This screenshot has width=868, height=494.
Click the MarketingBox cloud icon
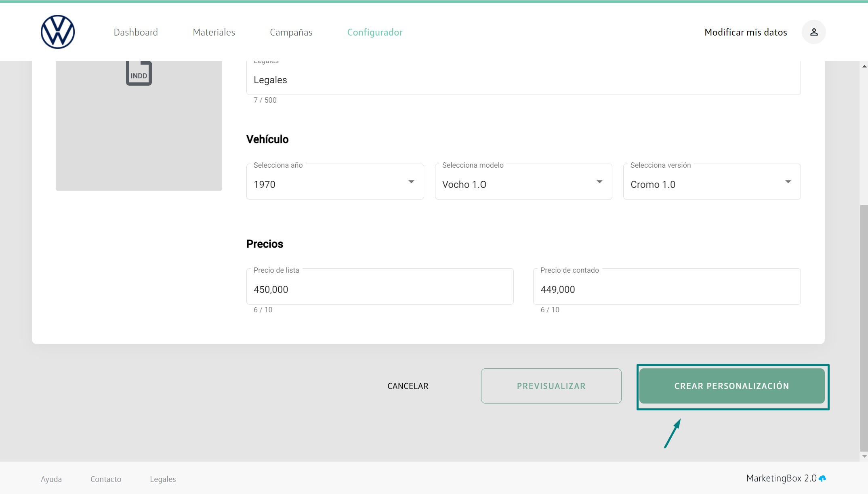(822, 478)
